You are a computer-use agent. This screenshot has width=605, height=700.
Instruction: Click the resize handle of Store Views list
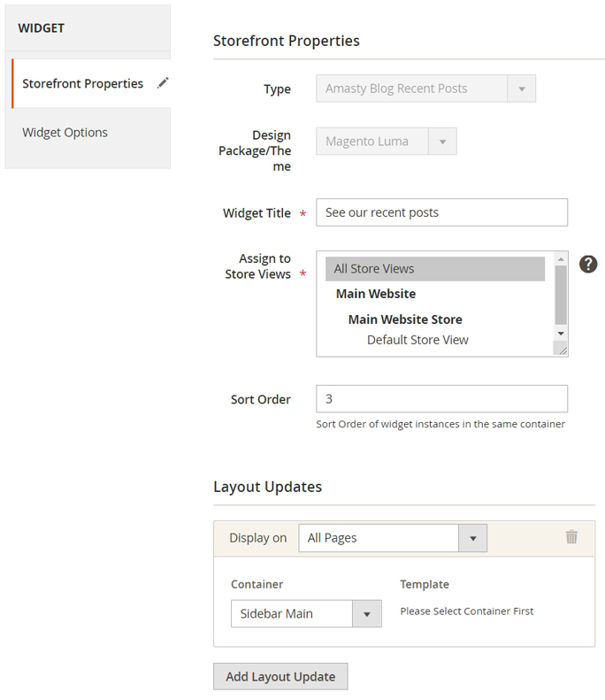point(561,350)
